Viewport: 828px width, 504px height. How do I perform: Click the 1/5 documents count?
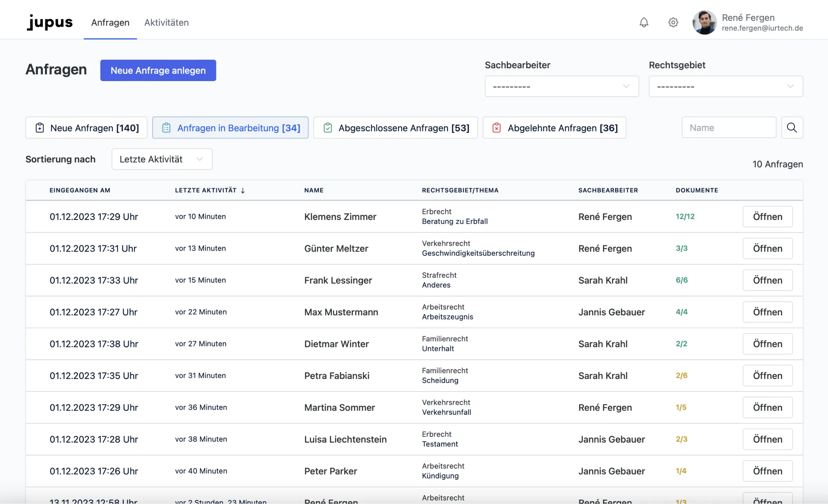pyautogui.click(x=681, y=408)
